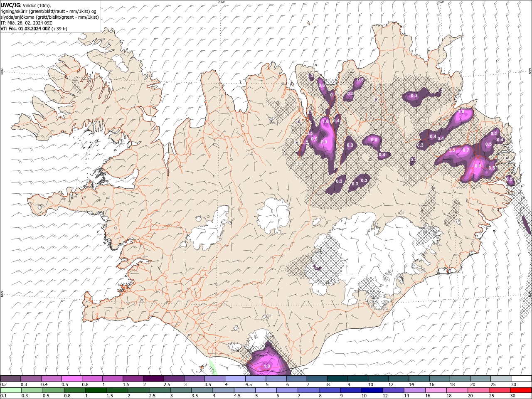Screen dimensions: 532x399
Task: Click the 'VT: Fös. 01.03.2024 00Z (+39 h)' line
Action: [34, 29]
